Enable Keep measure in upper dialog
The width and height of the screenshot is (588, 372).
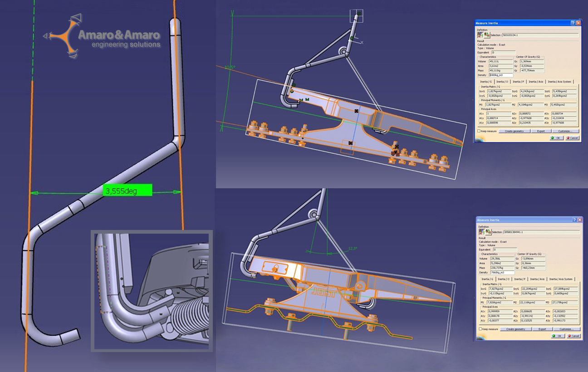[479, 131]
